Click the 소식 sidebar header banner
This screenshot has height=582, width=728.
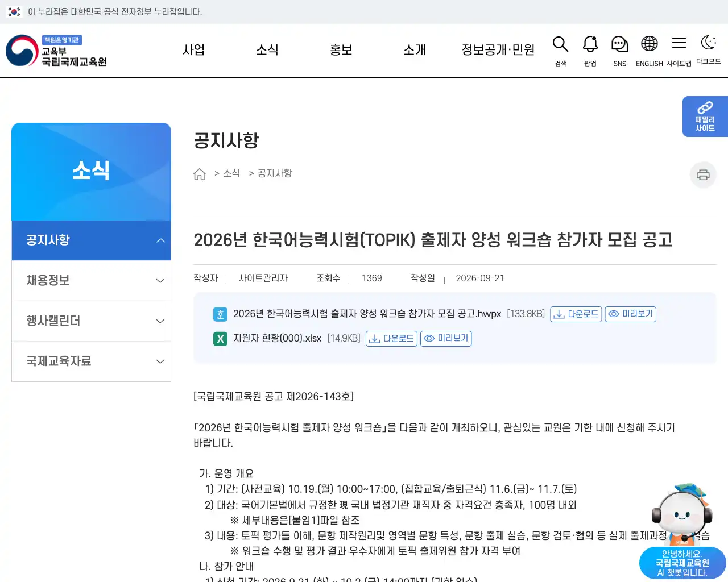(x=91, y=172)
